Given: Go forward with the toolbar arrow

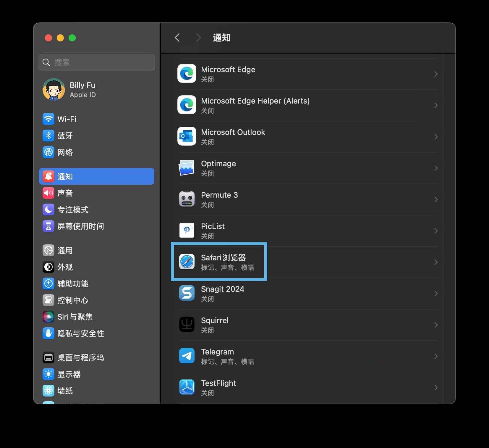Looking at the screenshot, I should (198, 38).
